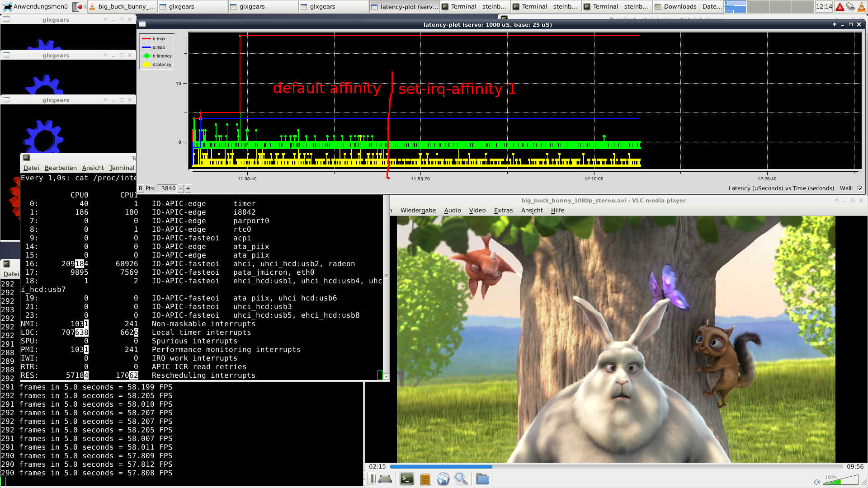Open the third Terminal - steinb taskbar entry
868x488 pixels.
coord(616,6)
